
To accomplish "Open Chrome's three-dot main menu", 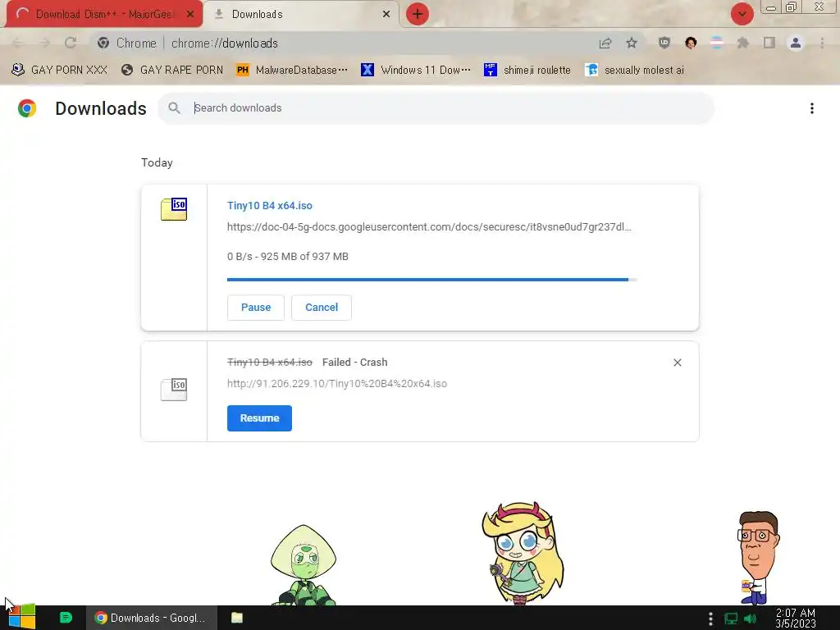I will pyautogui.click(x=822, y=43).
